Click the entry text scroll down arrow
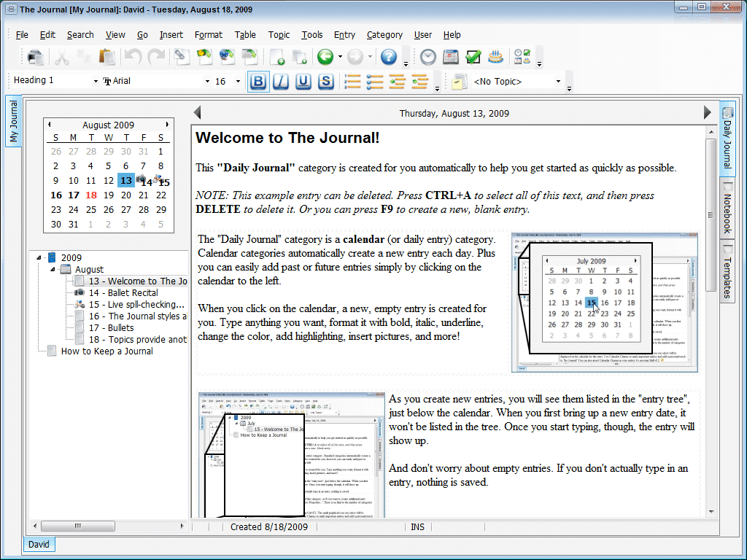The width and height of the screenshot is (747, 560). coord(711,512)
